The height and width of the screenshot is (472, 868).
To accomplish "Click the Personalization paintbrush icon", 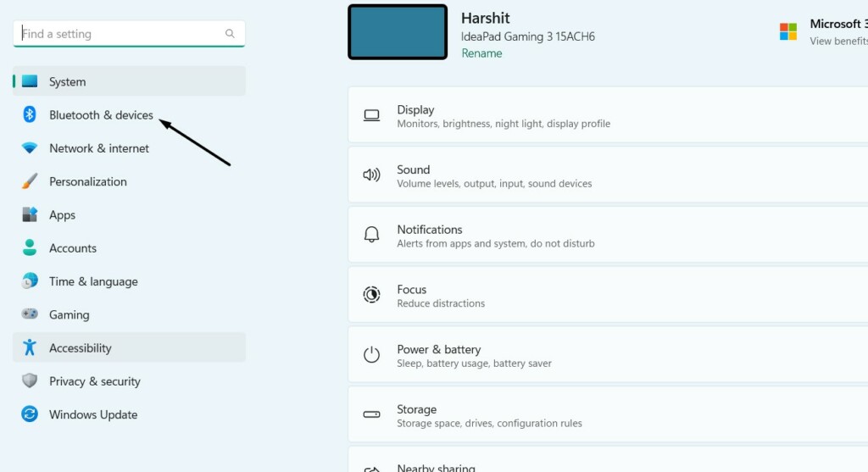I will tap(30, 181).
